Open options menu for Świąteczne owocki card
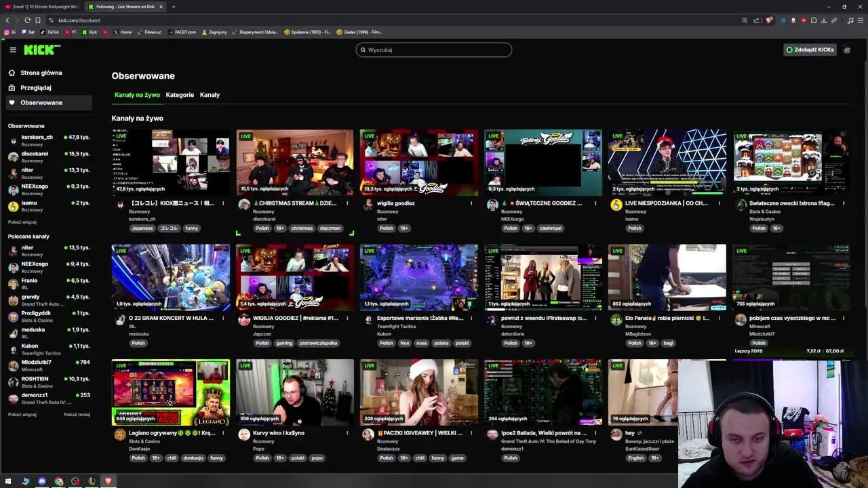The image size is (868, 488). pos(844,203)
